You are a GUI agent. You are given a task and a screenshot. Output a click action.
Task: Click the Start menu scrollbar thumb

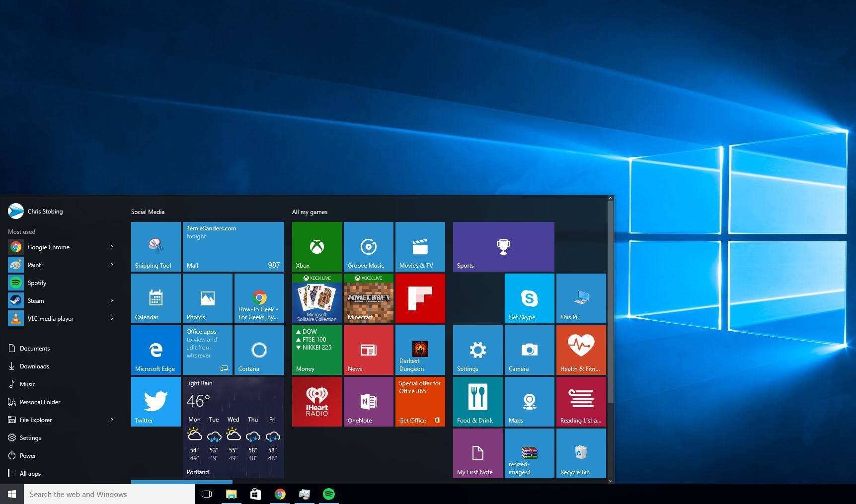[x=611, y=302]
